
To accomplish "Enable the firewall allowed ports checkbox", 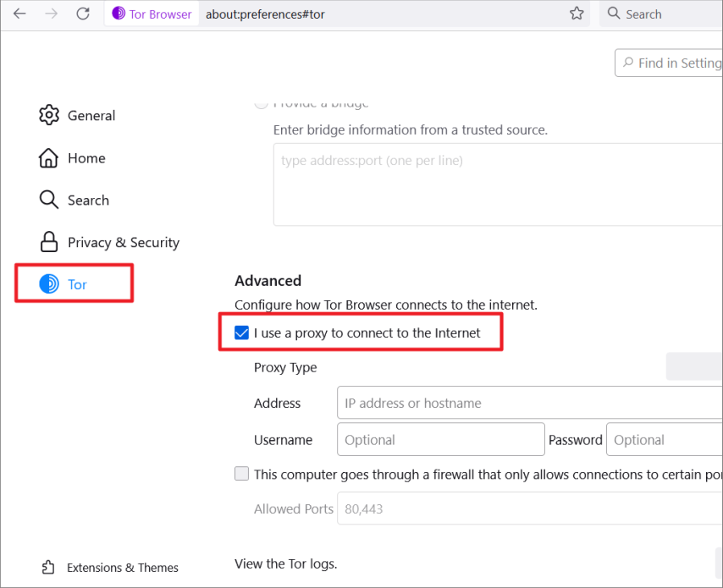I will pyautogui.click(x=241, y=474).
